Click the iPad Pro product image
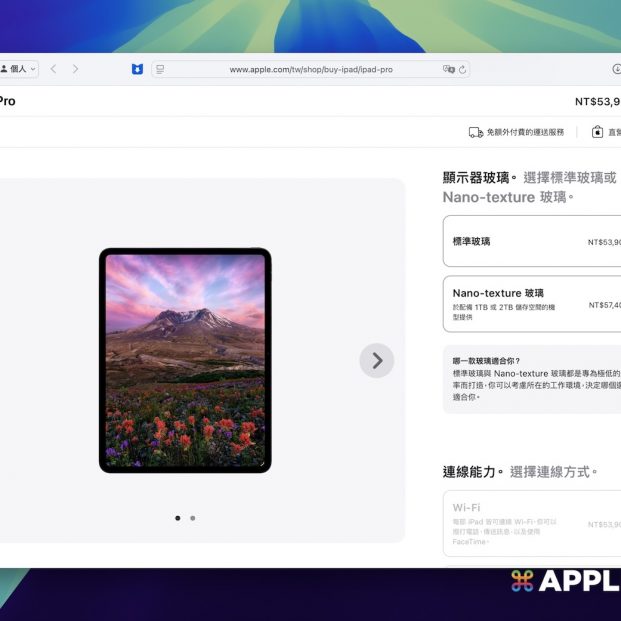Image resolution: width=621 pixels, height=621 pixels. click(x=185, y=360)
